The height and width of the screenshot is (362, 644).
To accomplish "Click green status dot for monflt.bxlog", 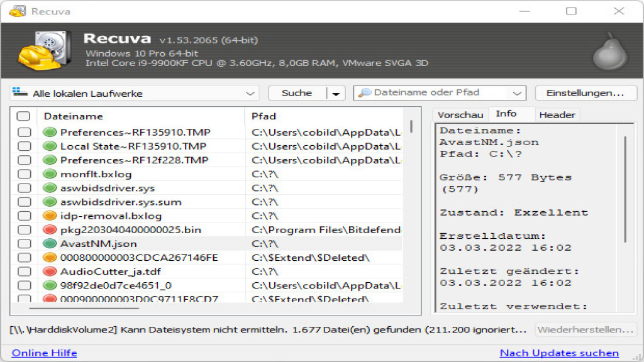I will (x=50, y=174).
